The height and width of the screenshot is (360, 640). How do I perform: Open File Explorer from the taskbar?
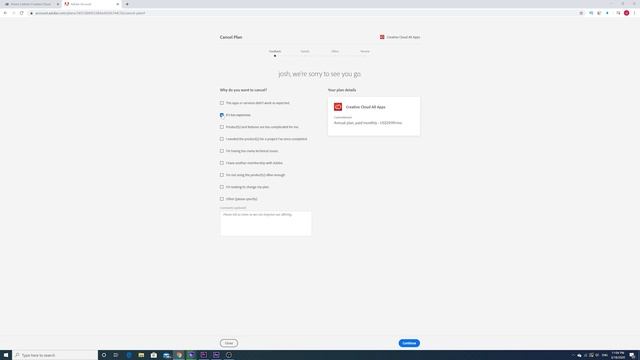141,355
